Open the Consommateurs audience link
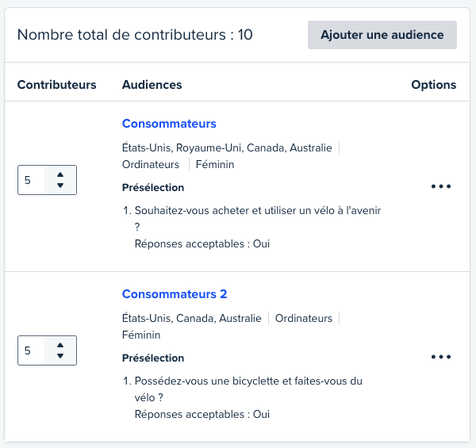The image size is (476, 448). [169, 124]
